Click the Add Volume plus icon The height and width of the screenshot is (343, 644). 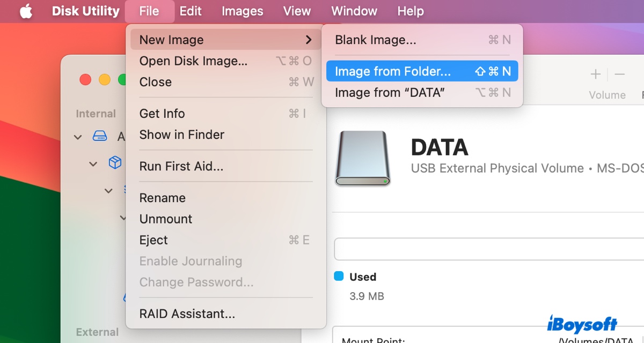(595, 75)
